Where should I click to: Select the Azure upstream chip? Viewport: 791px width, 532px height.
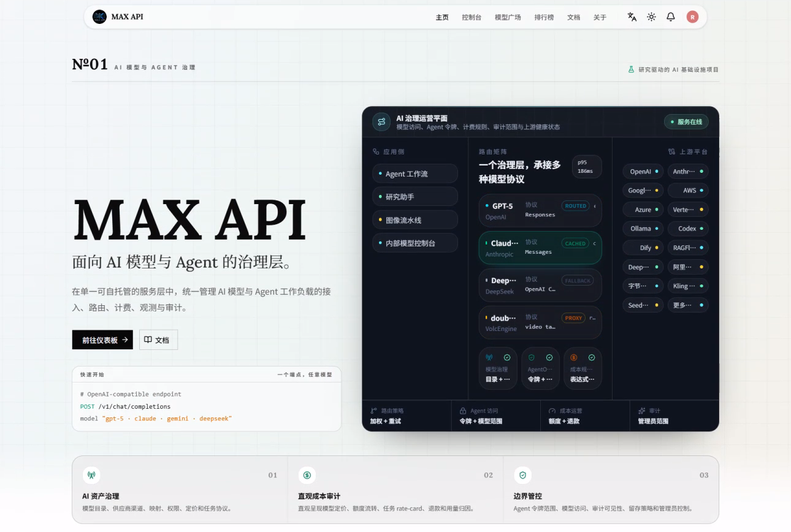coord(643,210)
